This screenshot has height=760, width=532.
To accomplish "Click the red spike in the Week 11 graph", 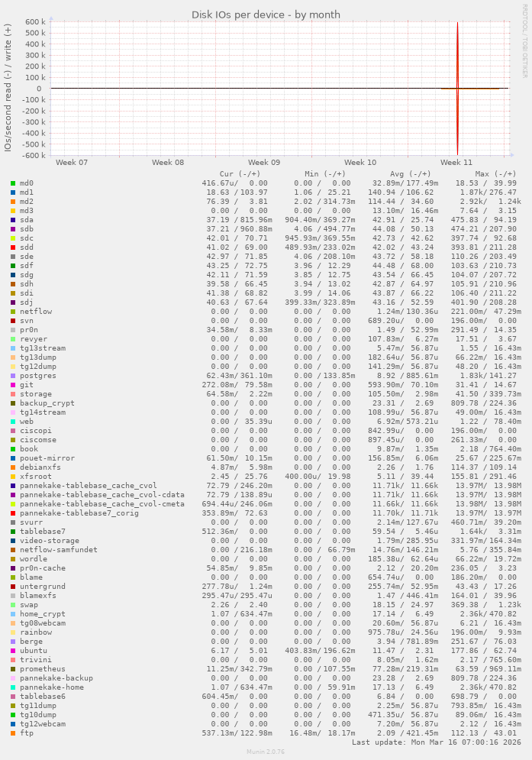I will click(x=457, y=88).
